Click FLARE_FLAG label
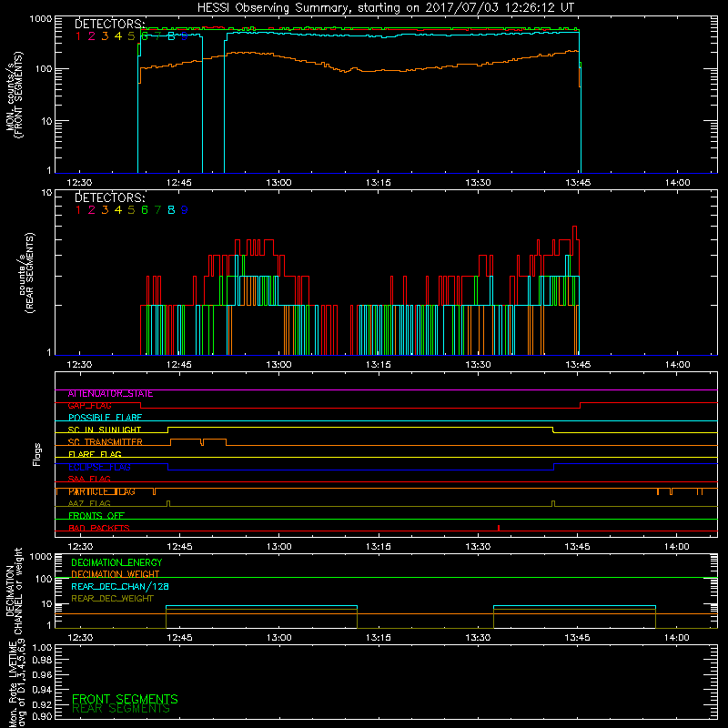 [95, 454]
